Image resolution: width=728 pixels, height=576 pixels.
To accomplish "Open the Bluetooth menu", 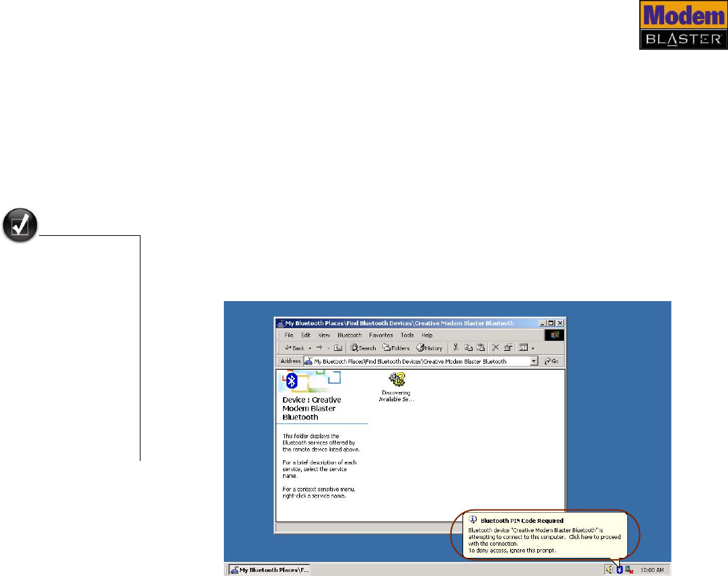I will pos(350,335).
